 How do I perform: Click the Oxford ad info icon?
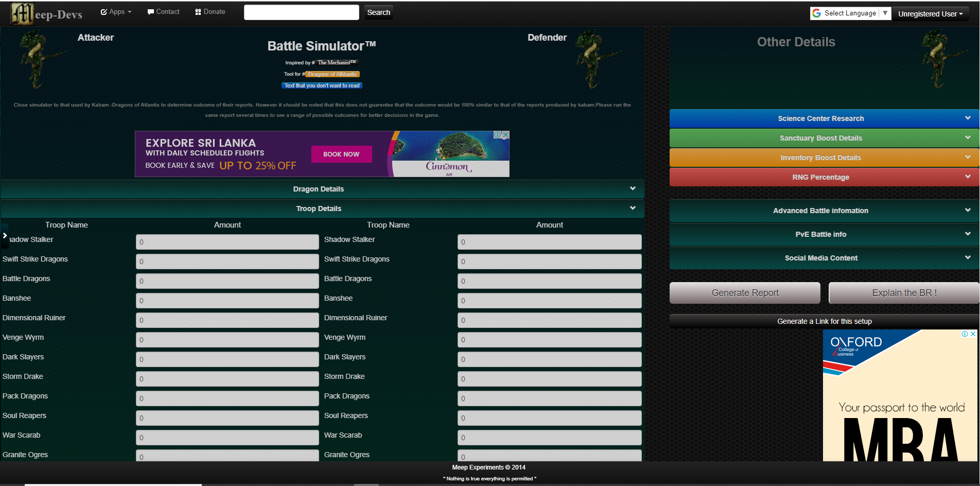coord(965,334)
